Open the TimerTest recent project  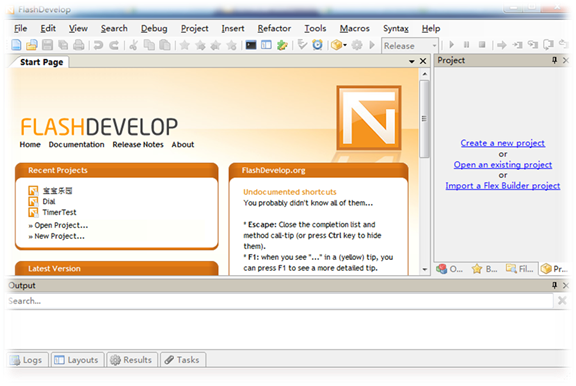pyautogui.click(x=59, y=212)
